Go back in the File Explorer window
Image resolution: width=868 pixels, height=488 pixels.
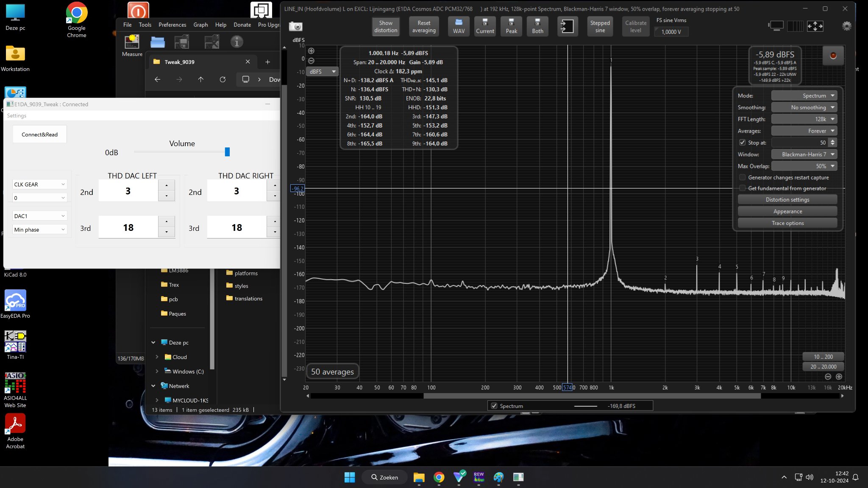157,79
